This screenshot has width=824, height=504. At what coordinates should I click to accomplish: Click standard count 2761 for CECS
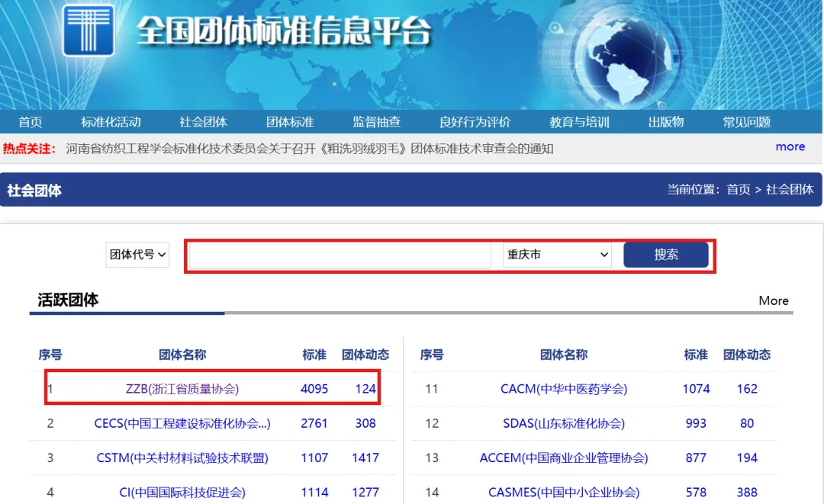point(314,423)
